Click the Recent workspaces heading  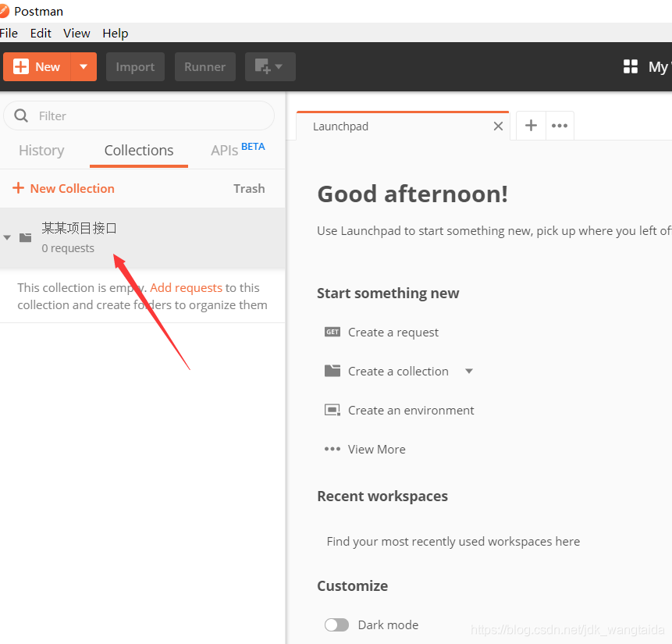382,496
